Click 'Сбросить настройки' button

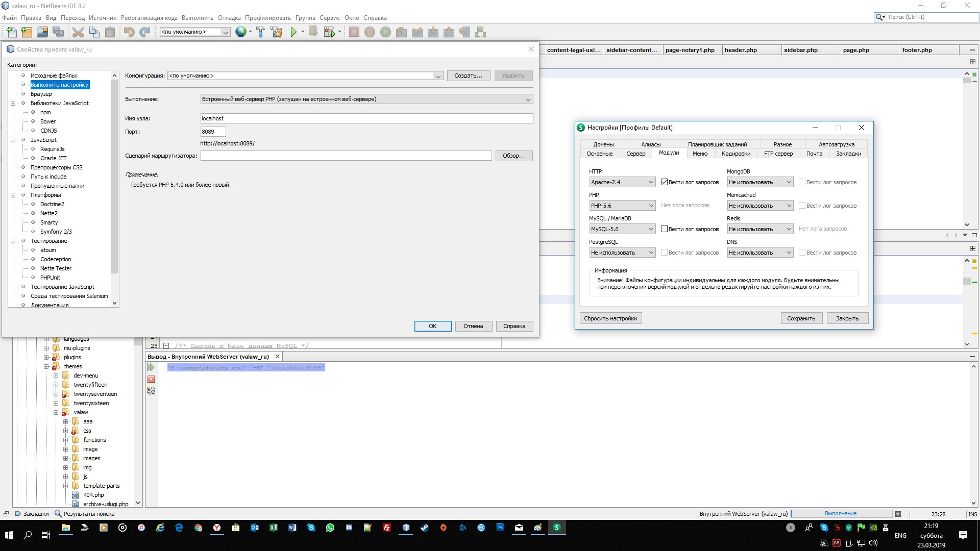tap(610, 318)
